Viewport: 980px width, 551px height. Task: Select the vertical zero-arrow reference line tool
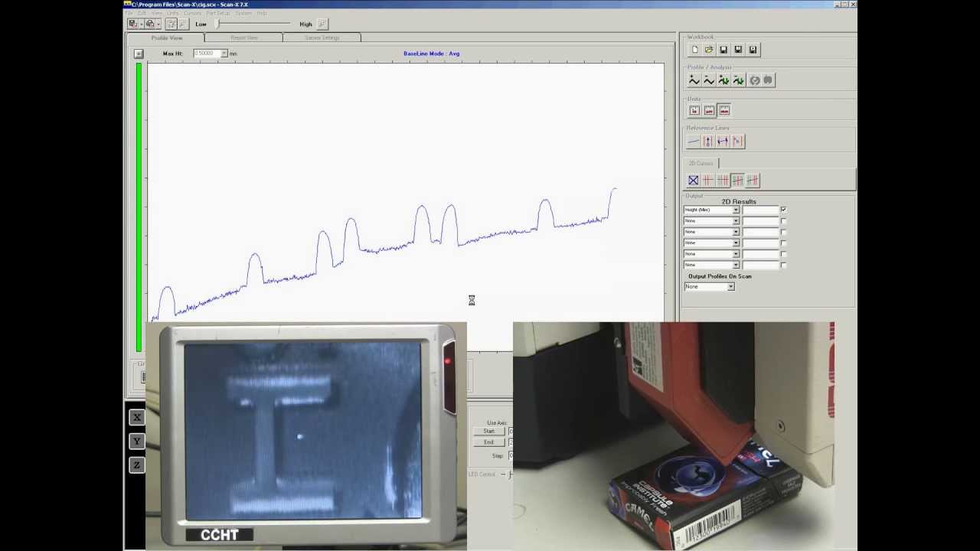pos(707,142)
